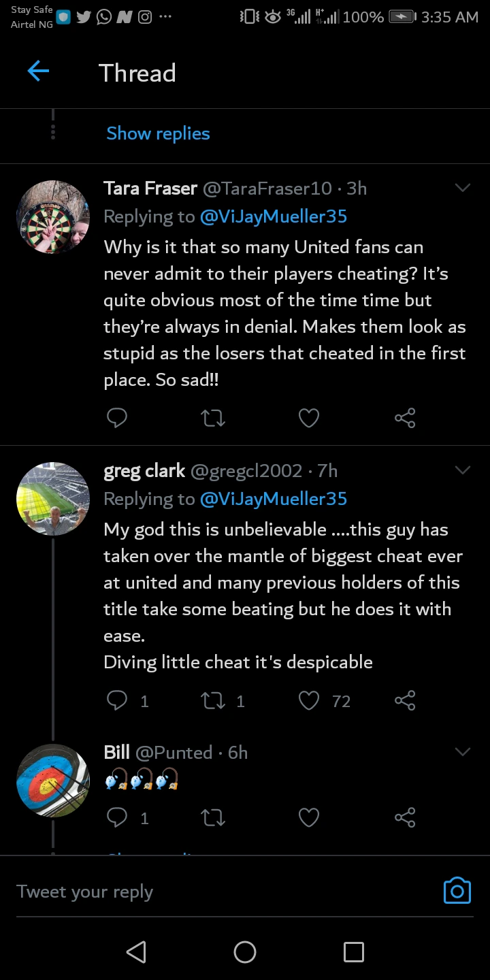The height and width of the screenshot is (980, 490).
Task: Reply to Tara Fraser's tweet
Action: pyautogui.click(x=117, y=417)
